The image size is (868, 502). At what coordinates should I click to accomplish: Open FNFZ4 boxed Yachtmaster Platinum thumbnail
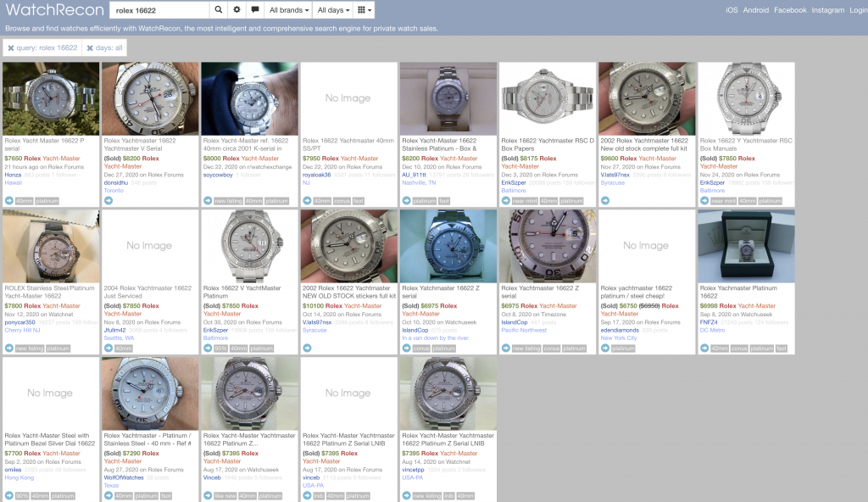pos(746,246)
